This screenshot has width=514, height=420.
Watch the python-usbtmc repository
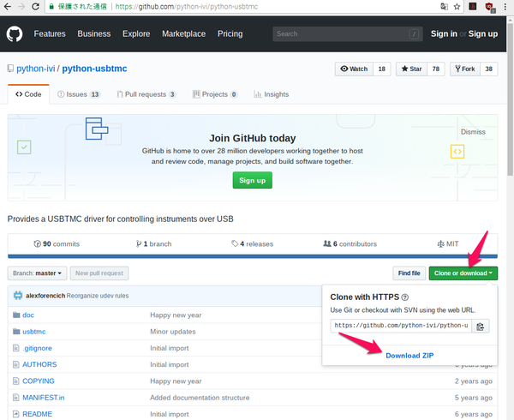pos(354,69)
